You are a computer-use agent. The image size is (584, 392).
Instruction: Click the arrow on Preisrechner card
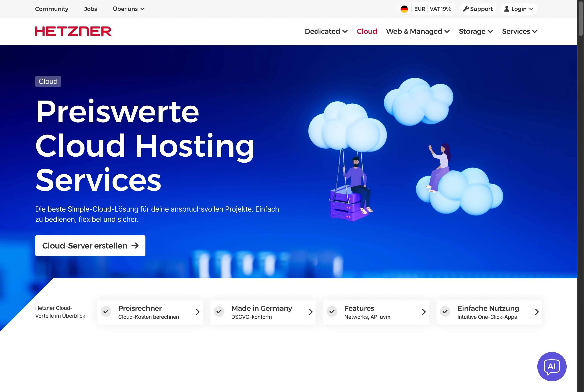(x=198, y=312)
